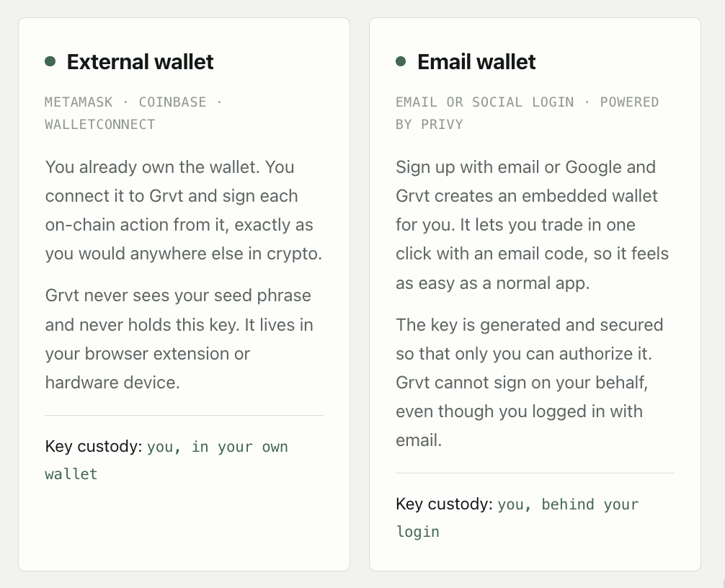Click the 'The key is generated and secured' paragraph
725x588 pixels.
tap(530, 383)
